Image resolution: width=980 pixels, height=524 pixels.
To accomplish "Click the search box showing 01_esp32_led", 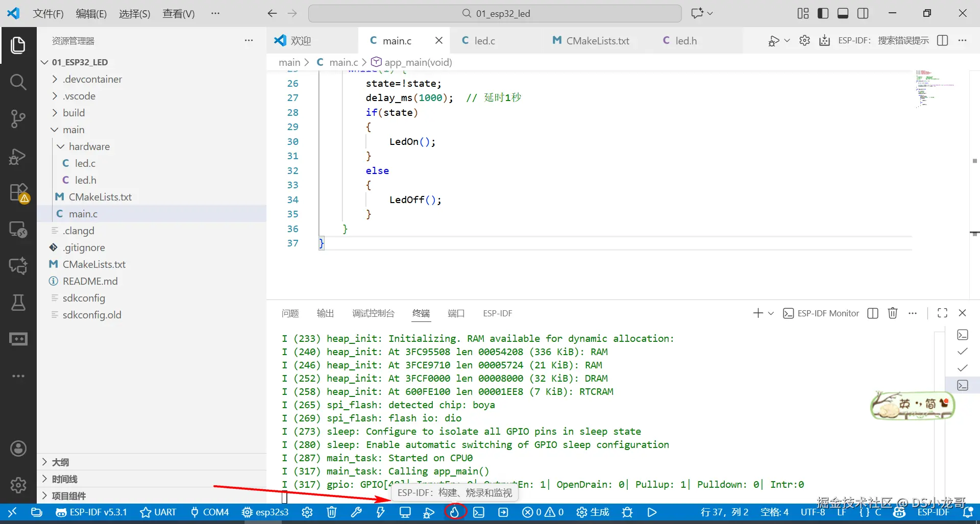I will [495, 13].
